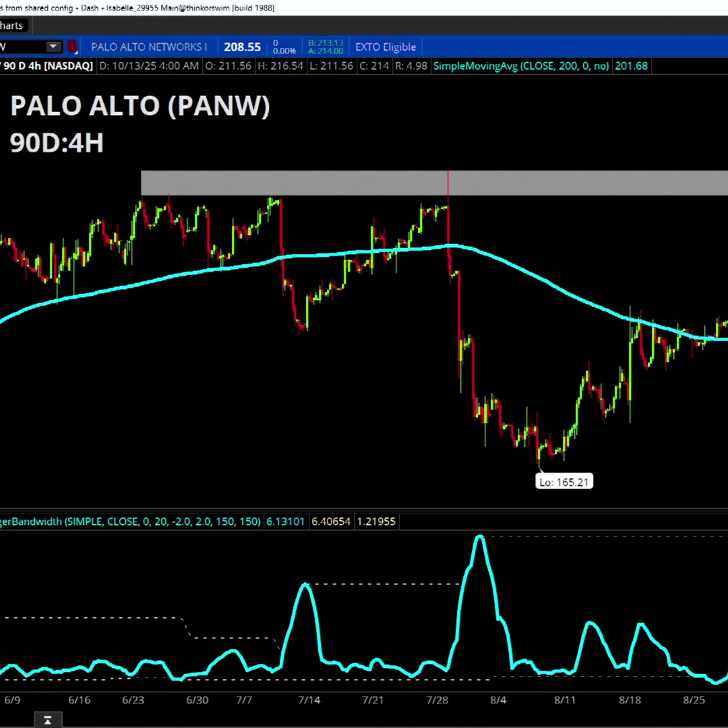Click the 7/28 date on time axis
Viewport: 728px width, 728px height.
[x=437, y=700]
